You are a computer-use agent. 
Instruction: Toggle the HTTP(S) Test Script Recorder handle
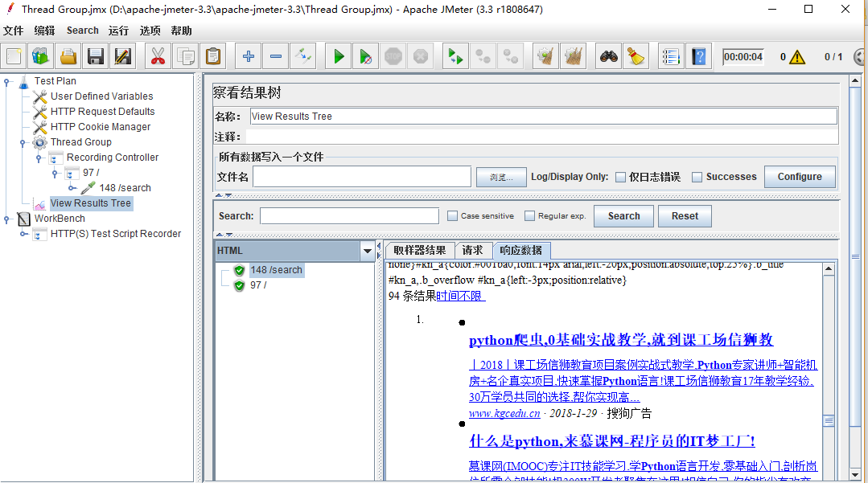click(23, 234)
